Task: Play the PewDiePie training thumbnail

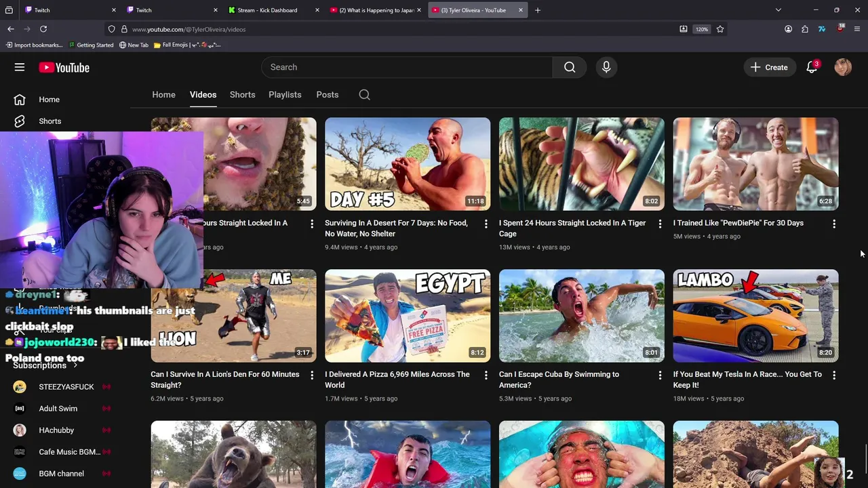Action: point(755,164)
